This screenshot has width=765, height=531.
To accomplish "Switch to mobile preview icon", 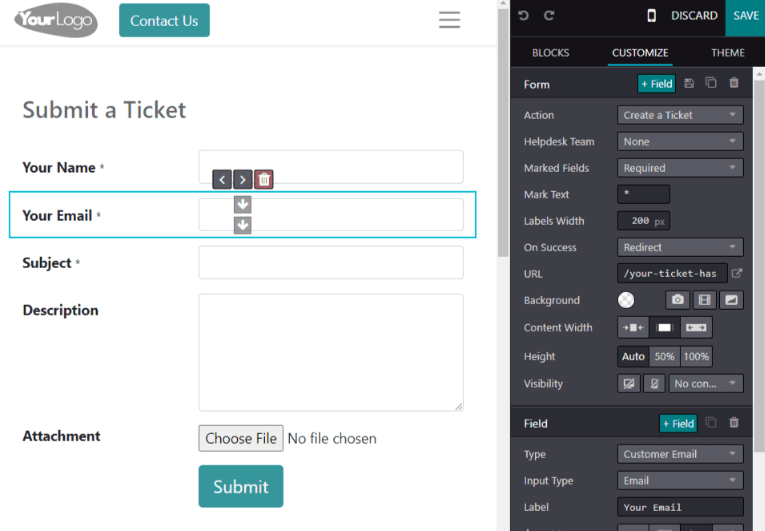I will pyautogui.click(x=651, y=16).
